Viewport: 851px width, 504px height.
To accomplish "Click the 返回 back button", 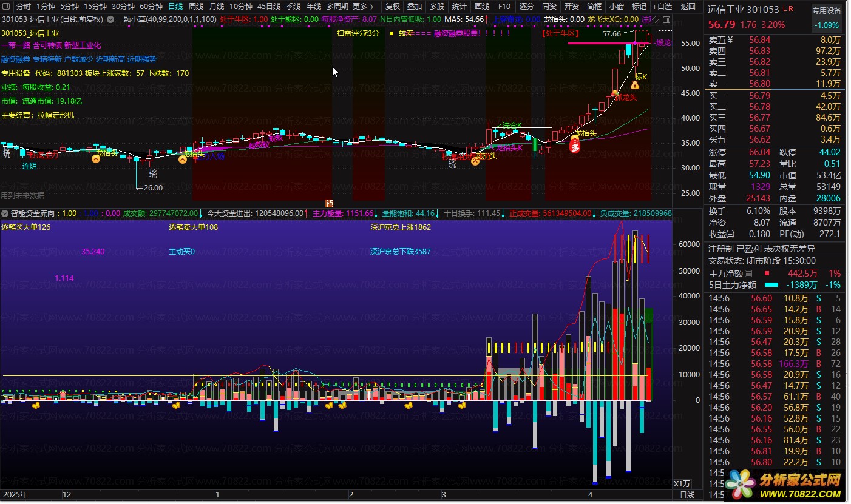I will coord(688,7).
